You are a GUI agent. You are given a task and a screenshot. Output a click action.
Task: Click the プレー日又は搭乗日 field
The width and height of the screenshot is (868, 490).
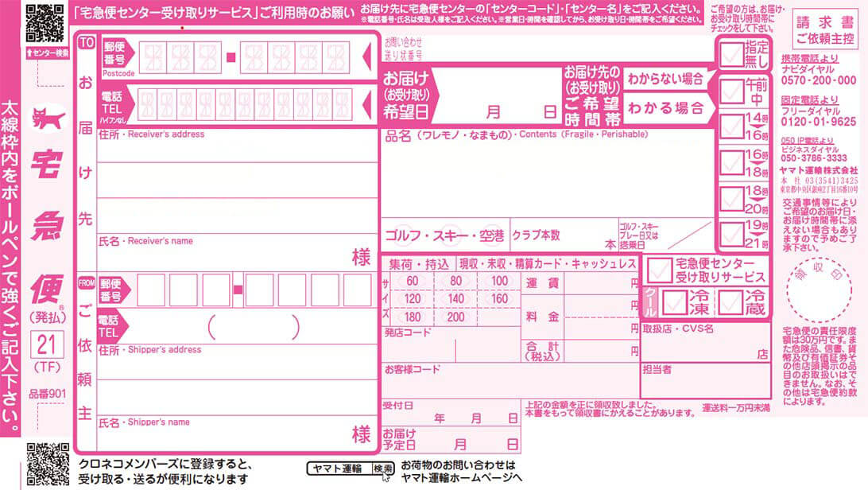[666, 235]
